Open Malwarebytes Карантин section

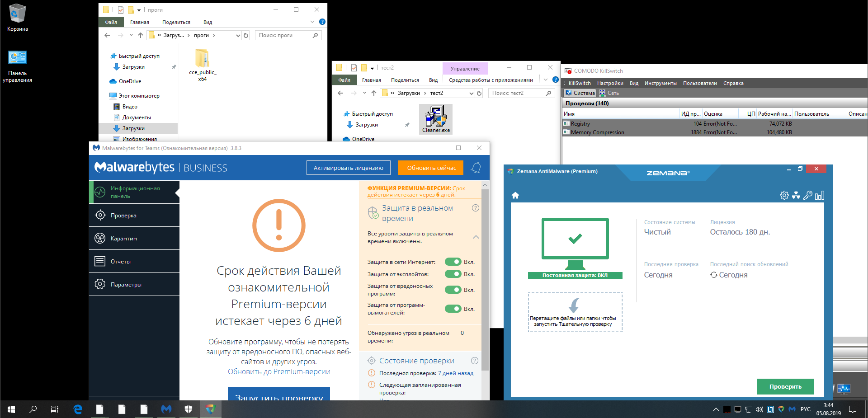click(134, 239)
